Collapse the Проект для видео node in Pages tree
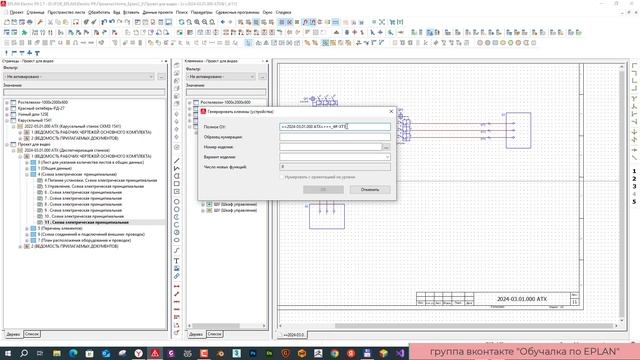 click(x=7, y=144)
